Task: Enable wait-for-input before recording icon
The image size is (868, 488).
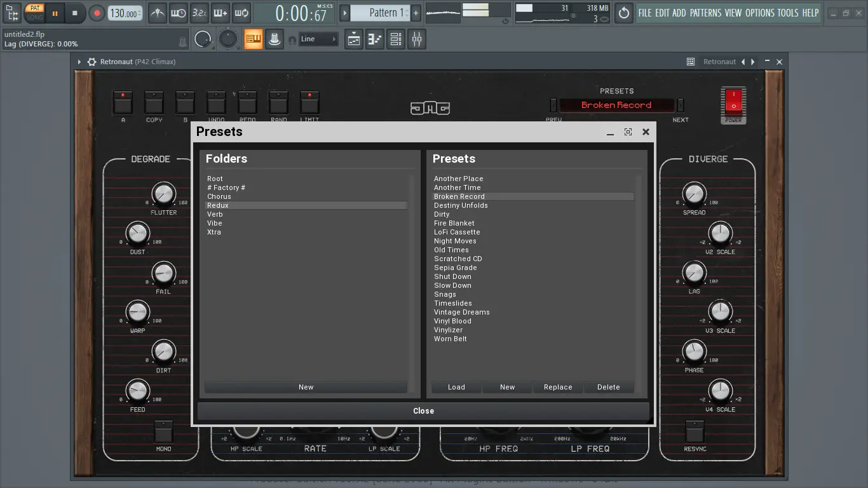Action: pyautogui.click(x=179, y=13)
